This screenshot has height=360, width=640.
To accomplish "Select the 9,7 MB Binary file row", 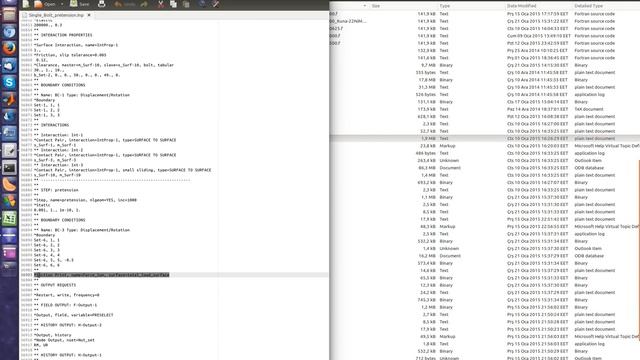I will point(484,65).
